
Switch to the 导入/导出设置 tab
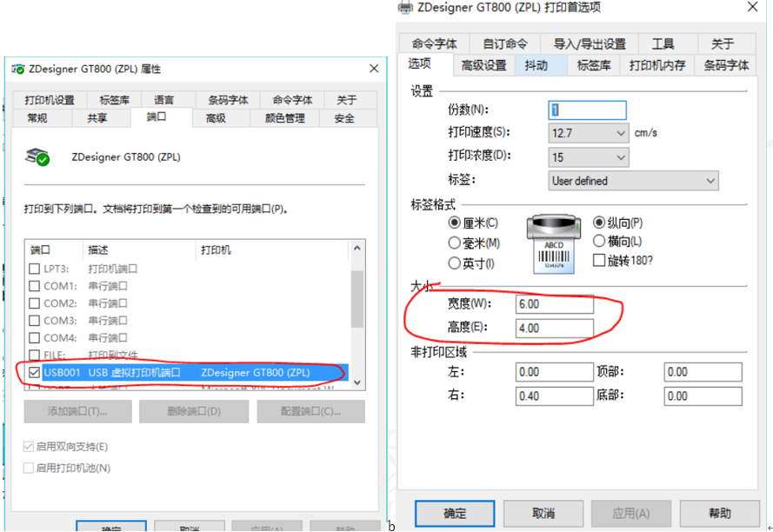(x=590, y=43)
